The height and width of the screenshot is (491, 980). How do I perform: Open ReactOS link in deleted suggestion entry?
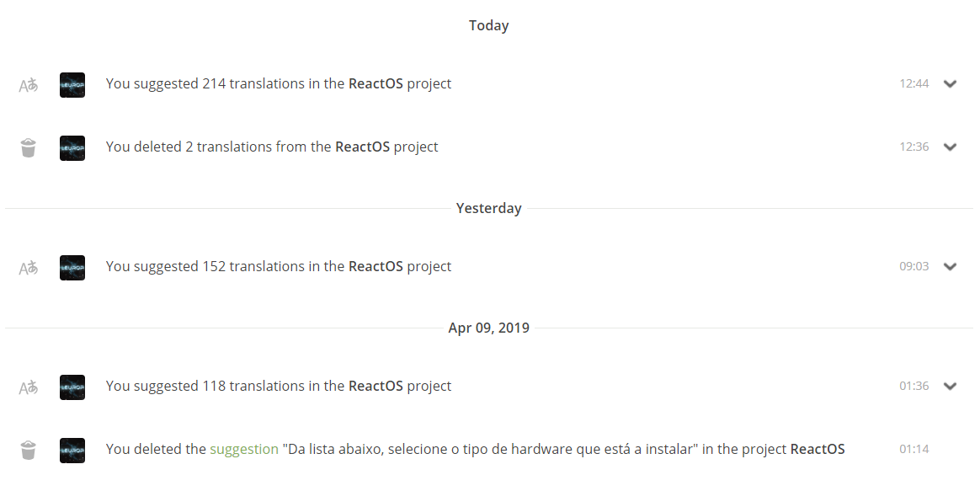(x=818, y=450)
